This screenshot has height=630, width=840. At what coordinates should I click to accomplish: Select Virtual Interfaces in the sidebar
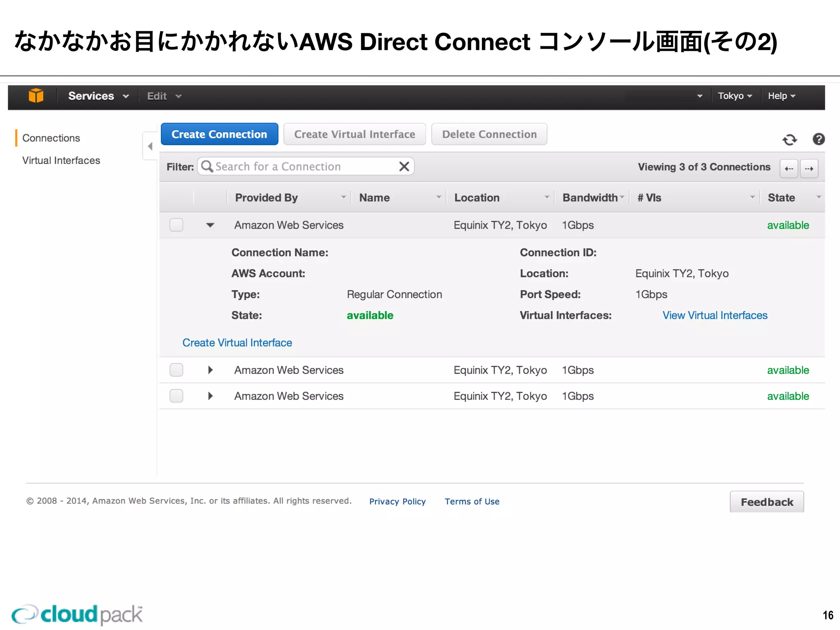(61, 160)
